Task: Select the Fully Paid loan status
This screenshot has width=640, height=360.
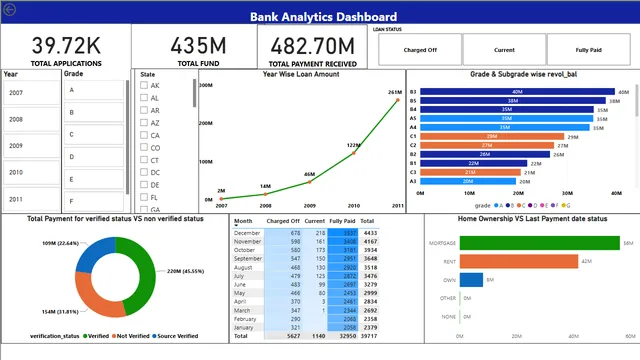Action: point(589,50)
